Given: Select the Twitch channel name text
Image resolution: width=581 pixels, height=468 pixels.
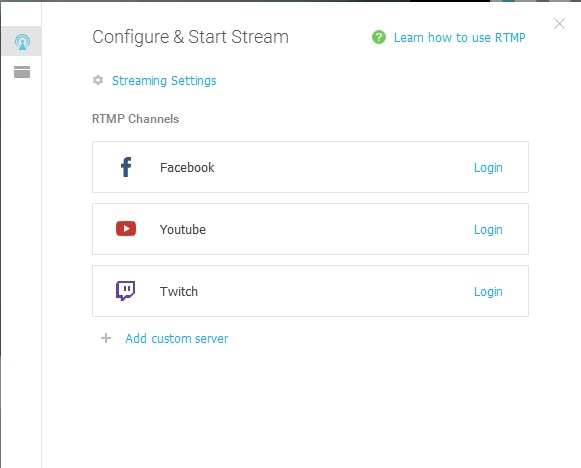Looking at the screenshot, I should coord(179,292).
